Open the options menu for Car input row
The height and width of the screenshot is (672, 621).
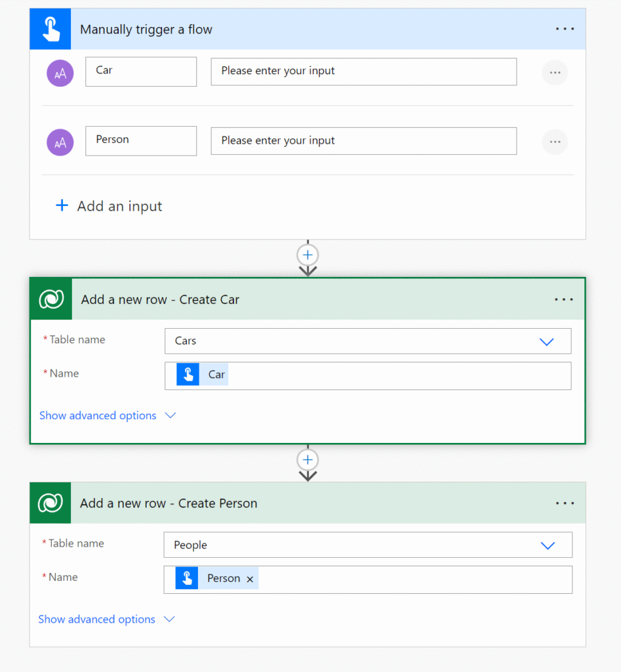pos(555,73)
